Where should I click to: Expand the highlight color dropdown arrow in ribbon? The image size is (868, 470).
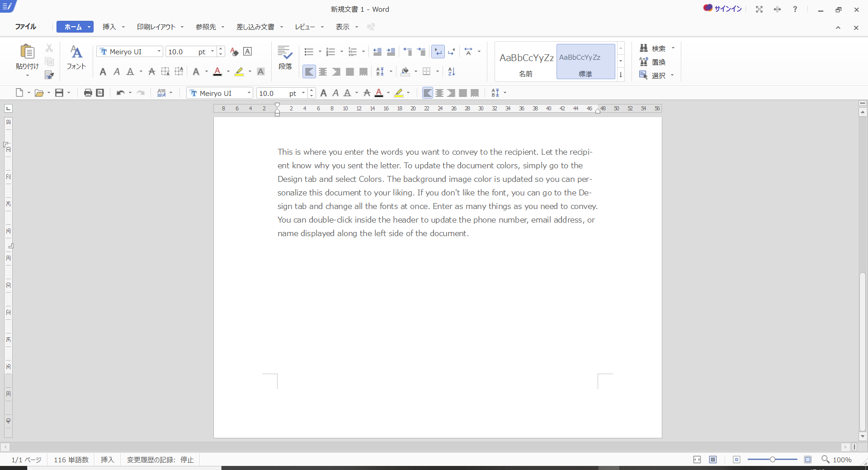coord(250,71)
